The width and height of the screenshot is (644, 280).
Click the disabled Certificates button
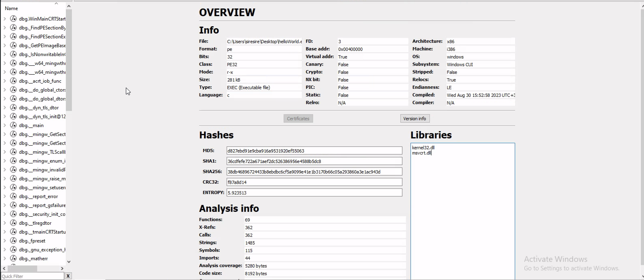click(x=298, y=119)
